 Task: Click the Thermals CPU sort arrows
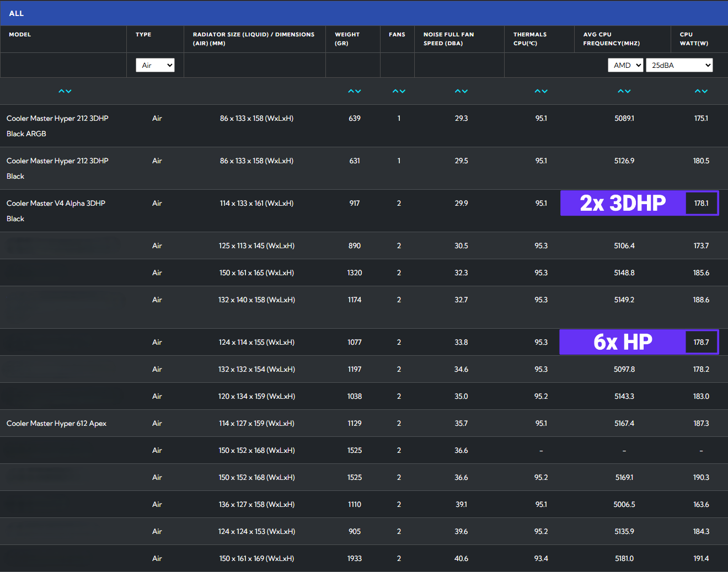click(541, 91)
